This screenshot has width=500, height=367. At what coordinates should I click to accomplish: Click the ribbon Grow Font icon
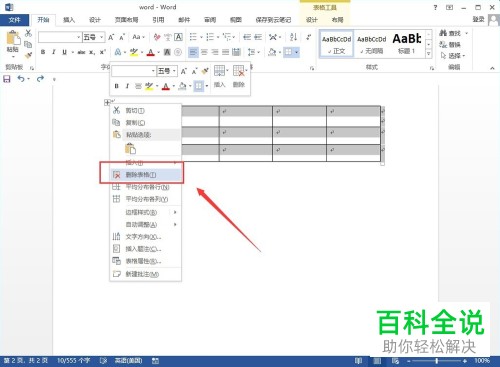111,37
